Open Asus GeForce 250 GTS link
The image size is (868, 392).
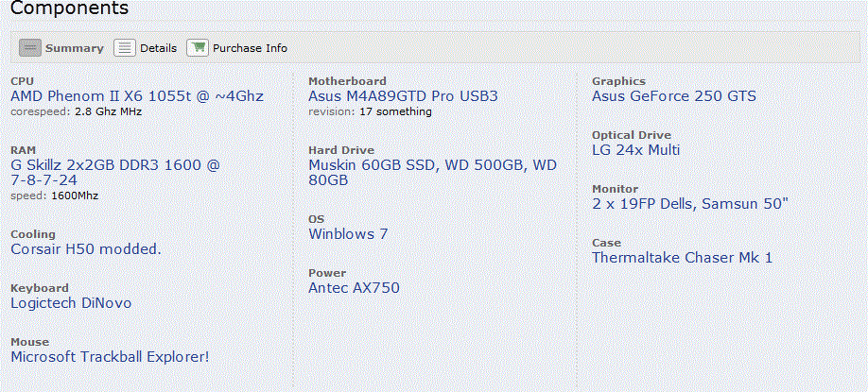pyautogui.click(x=674, y=96)
